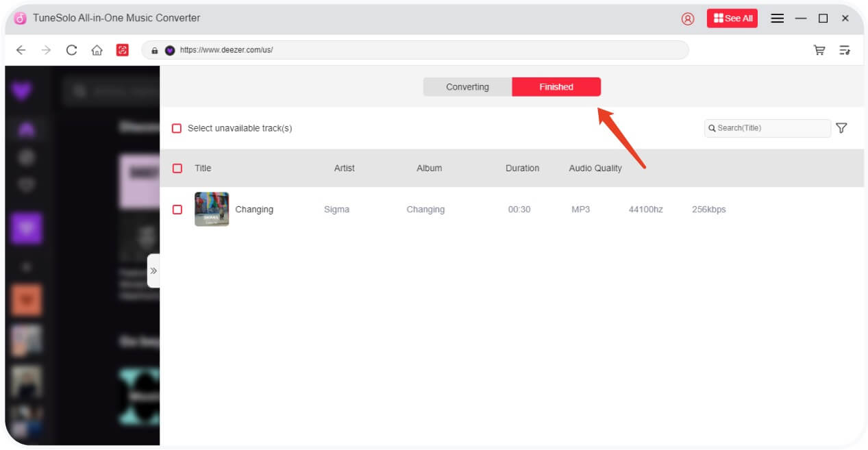This screenshot has width=868, height=450.
Task: Click the red music service switch icon
Action: coord(123,50)
